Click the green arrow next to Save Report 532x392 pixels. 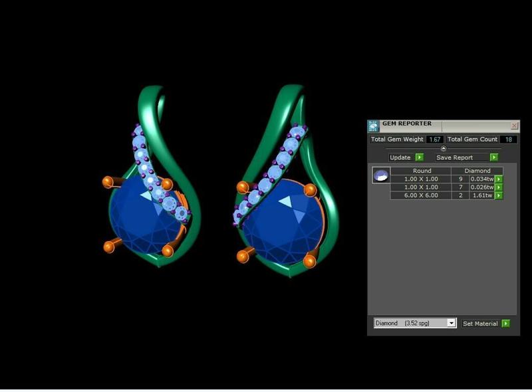pyautogui.click(x=494, y=157)
